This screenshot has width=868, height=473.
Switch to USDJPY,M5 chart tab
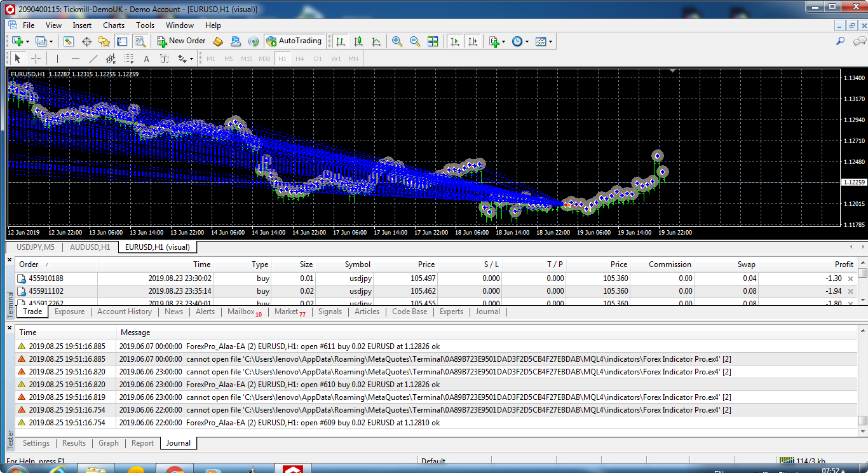(36, 247)
